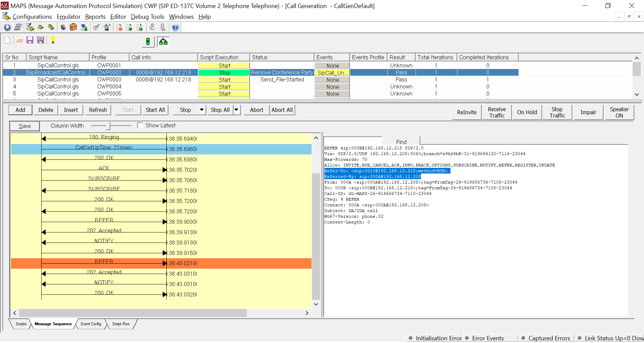Image resolution: width=644 pixels, height=343 pixels.
Task: Click the notepad script editor toolbar icon
Action: tap(18, 27)
